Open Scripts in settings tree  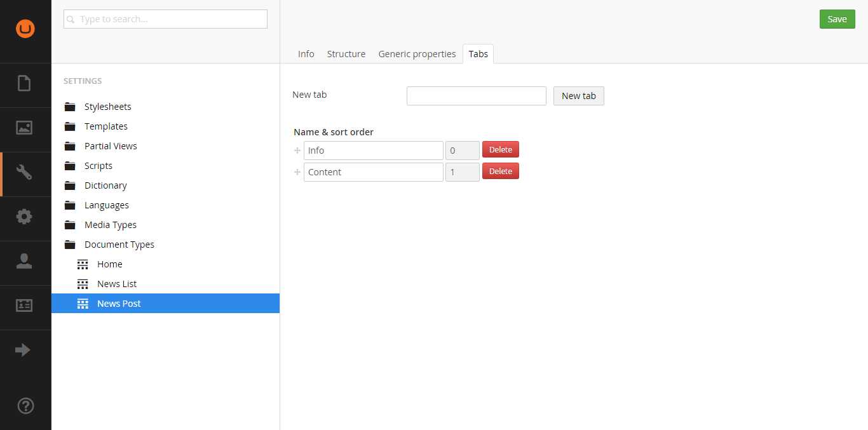98,166
